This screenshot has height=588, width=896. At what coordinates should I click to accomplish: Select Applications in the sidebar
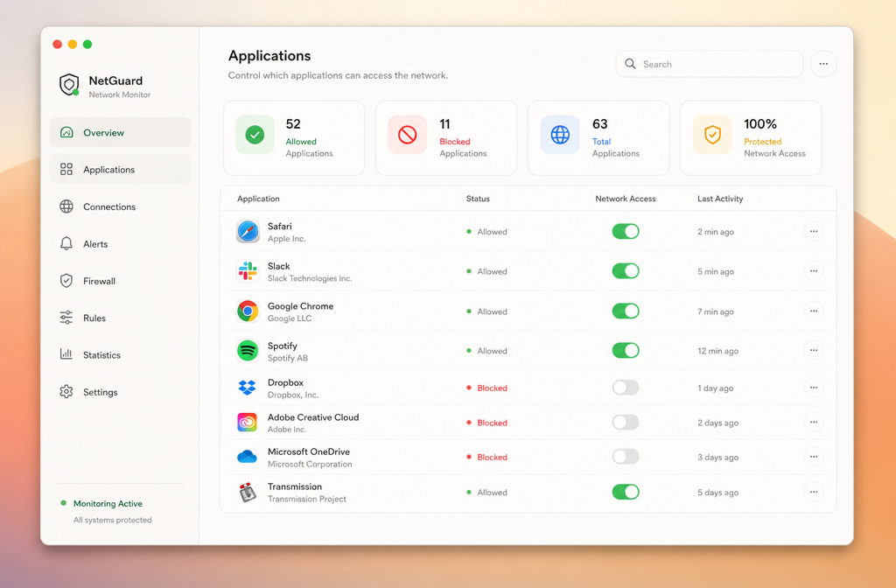pos(120,169)
